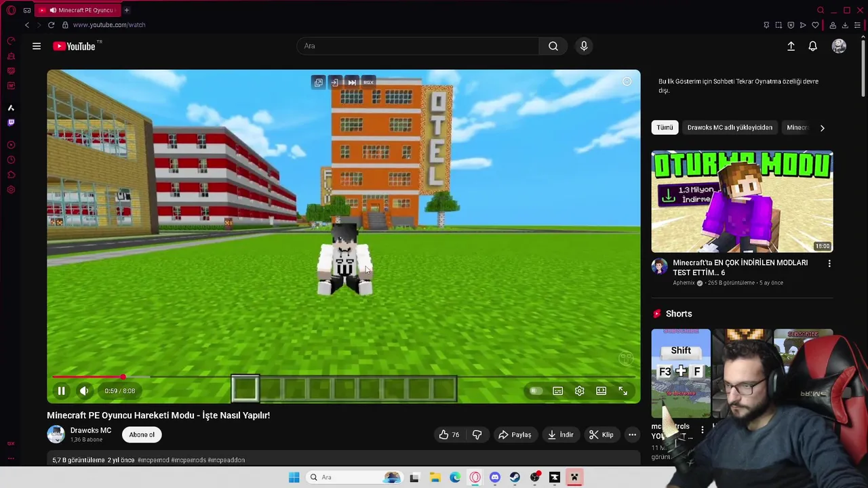The height and width of the screenshot is (488, 868).
Task: Open Steam from the taskbar
Action: pos(515,477)
